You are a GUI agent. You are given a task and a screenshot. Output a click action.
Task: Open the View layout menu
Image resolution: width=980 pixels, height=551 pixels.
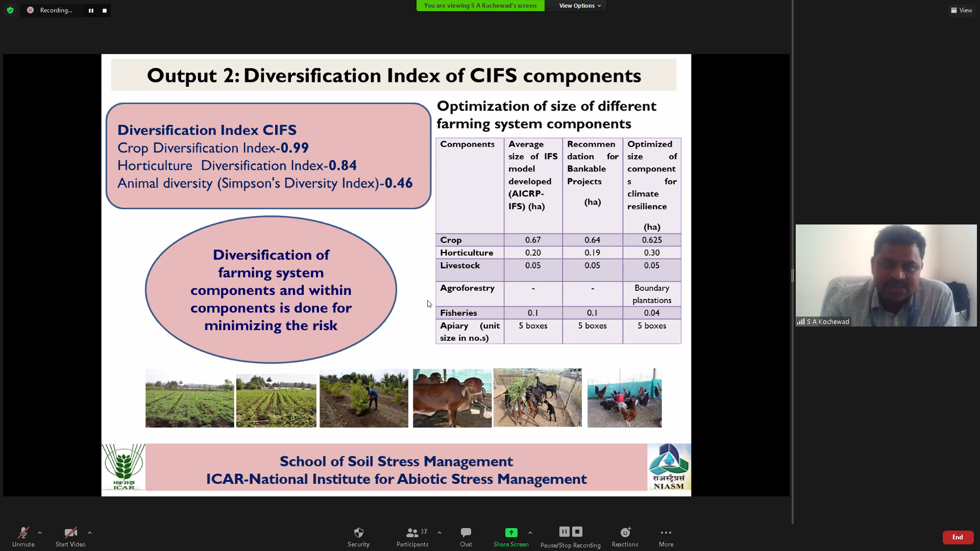[962, 10]
